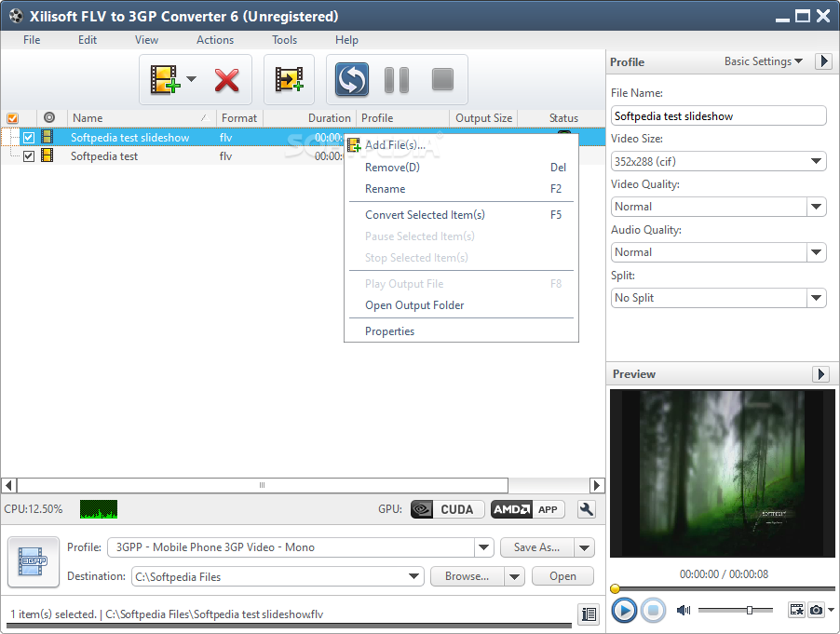
Task: Click the preview Stop button
Action: point(653,611)
